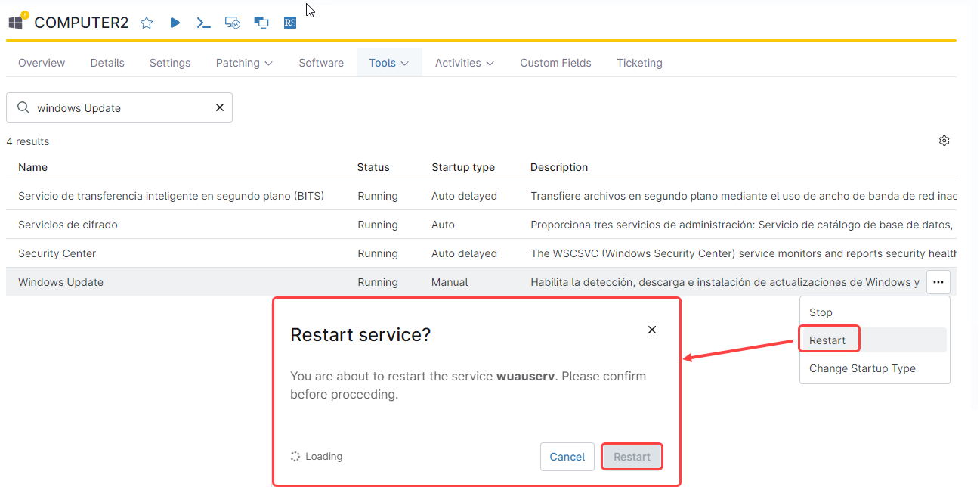Viewport: 980px width, 487px height.
Task: Click the COMPUTER2 device title
Action: pos(82,23)
